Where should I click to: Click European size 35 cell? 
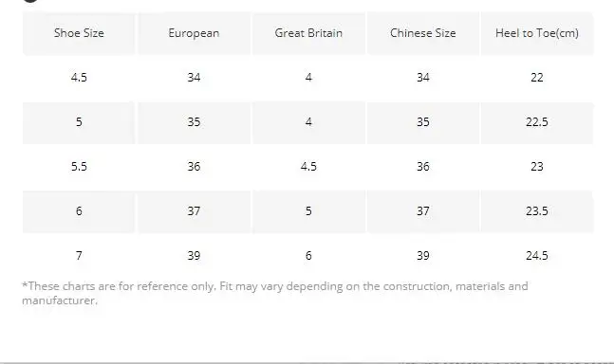pos(194,122)
